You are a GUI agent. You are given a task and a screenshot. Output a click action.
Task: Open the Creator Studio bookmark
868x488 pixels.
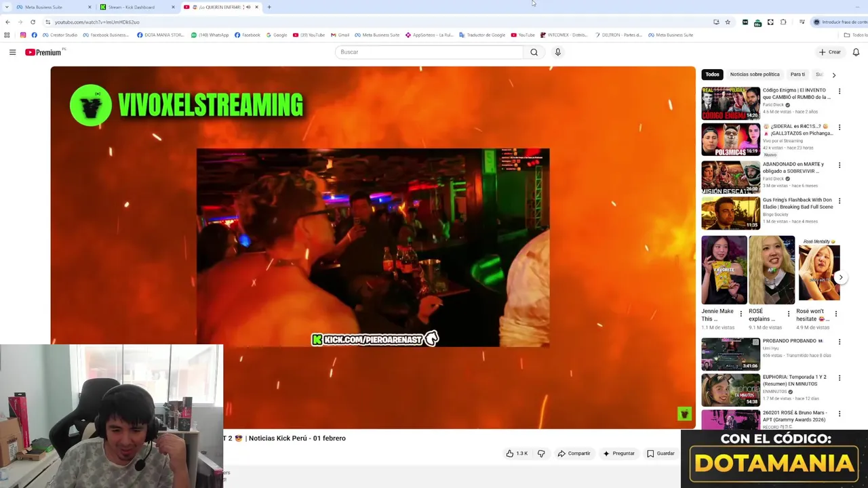tap(60, 35)
